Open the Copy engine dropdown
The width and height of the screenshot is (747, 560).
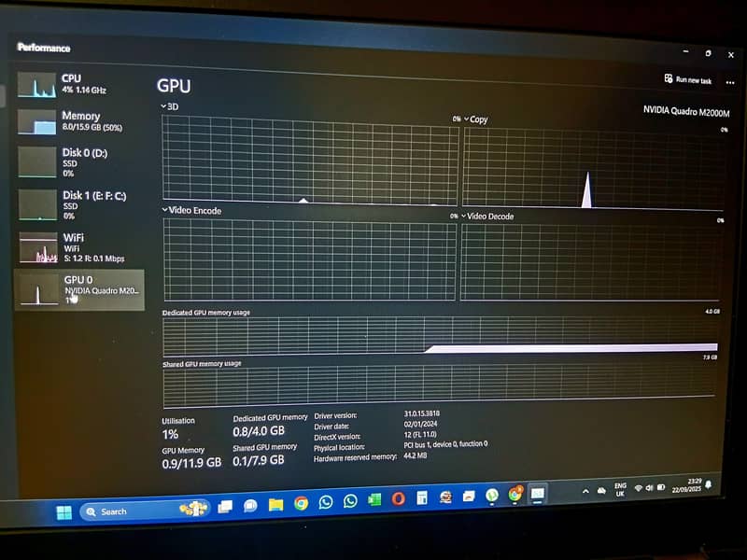point(475,119)
